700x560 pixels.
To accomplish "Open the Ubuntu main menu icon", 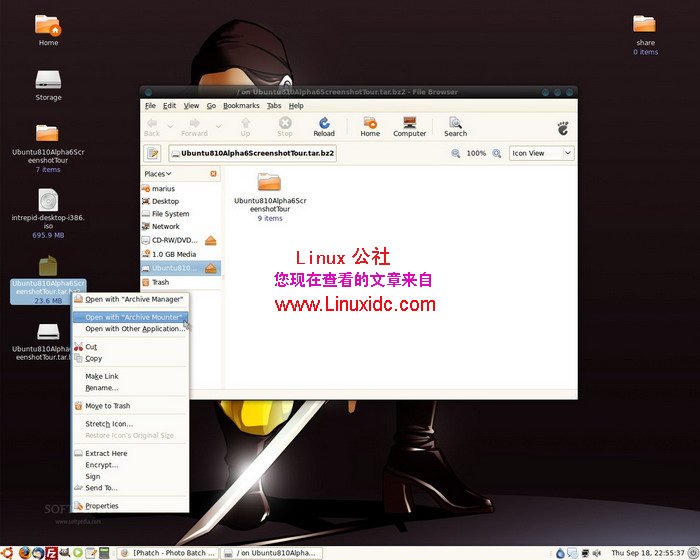I will coord(7,553).
